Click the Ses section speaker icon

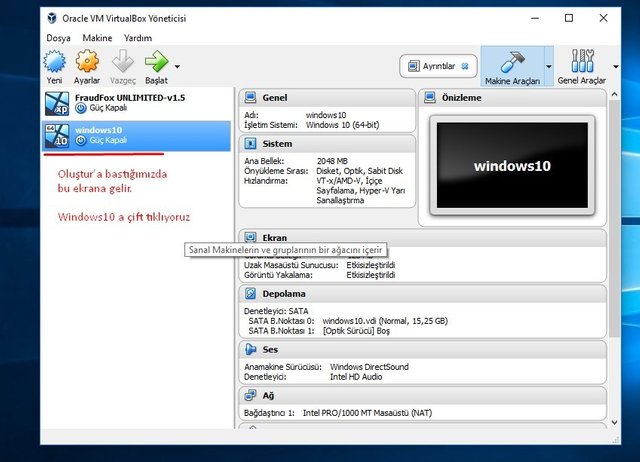click(x=250, y=349)
